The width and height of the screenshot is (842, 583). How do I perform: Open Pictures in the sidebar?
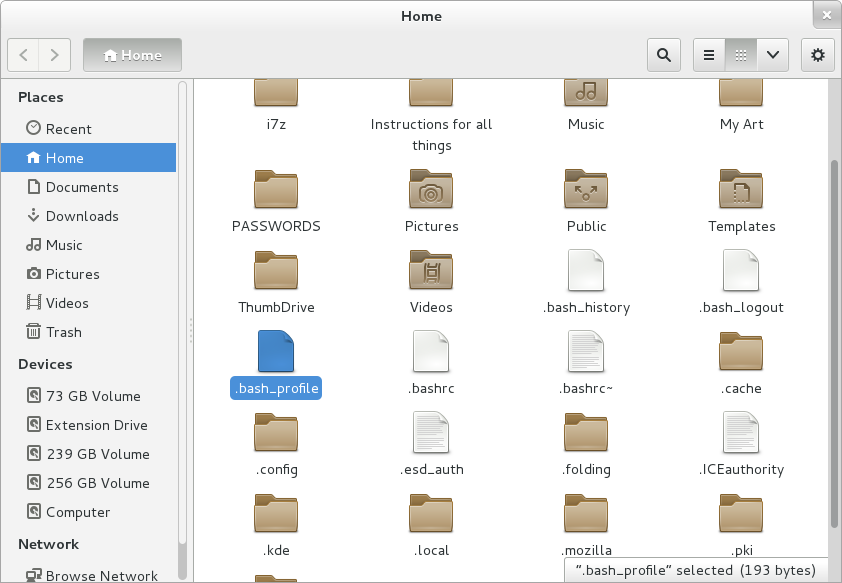pyautogui.click(x=89, y=274)
